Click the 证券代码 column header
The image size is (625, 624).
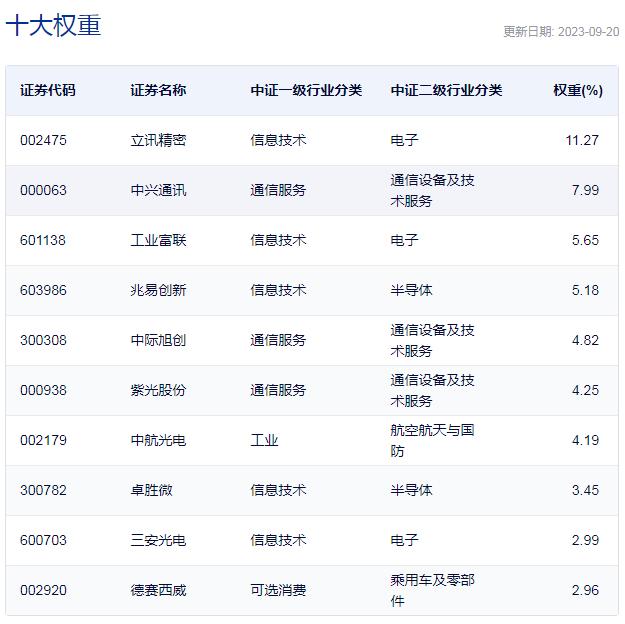pos(47,90)
